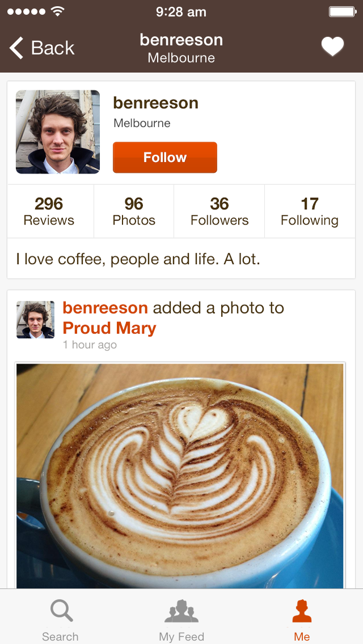Screen dimensions: 363x644
Task: Open benreeson link in feed post
Action: 105,308
